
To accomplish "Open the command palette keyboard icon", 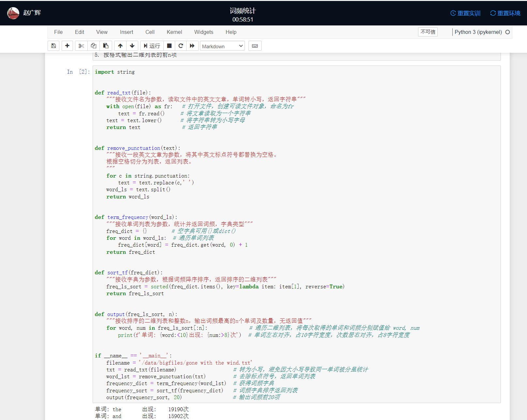I will pyautogui.click(x=255, y=46).
